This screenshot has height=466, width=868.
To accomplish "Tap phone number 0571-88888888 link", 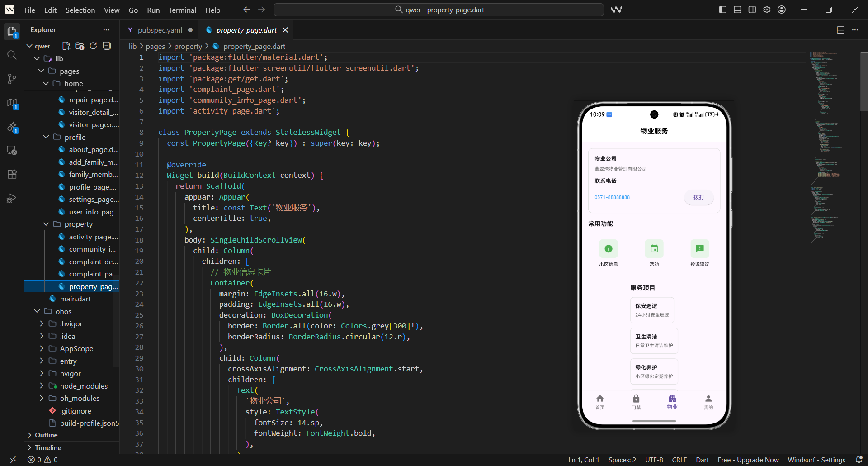I will pyautogui.click(x=612, y=197).
